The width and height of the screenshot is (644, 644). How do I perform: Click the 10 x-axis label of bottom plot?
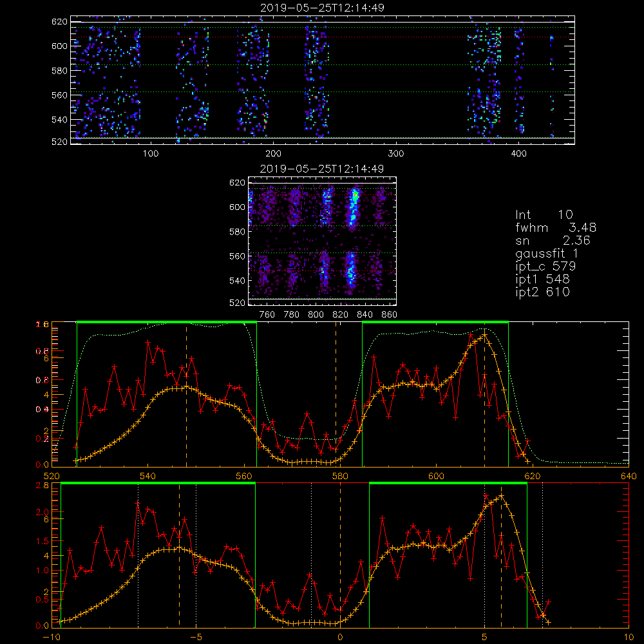pos(629,638)
